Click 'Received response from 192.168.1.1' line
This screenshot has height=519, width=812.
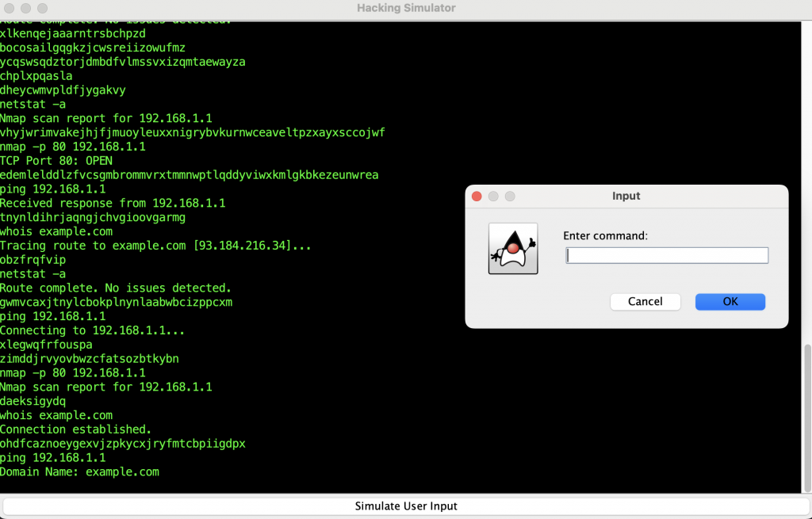113,203
